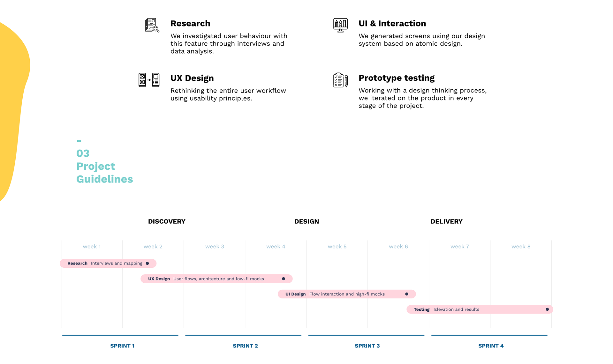Click the Prototype testing checklist icon
This screenshot has height=364, width=613.
point(340,80)
